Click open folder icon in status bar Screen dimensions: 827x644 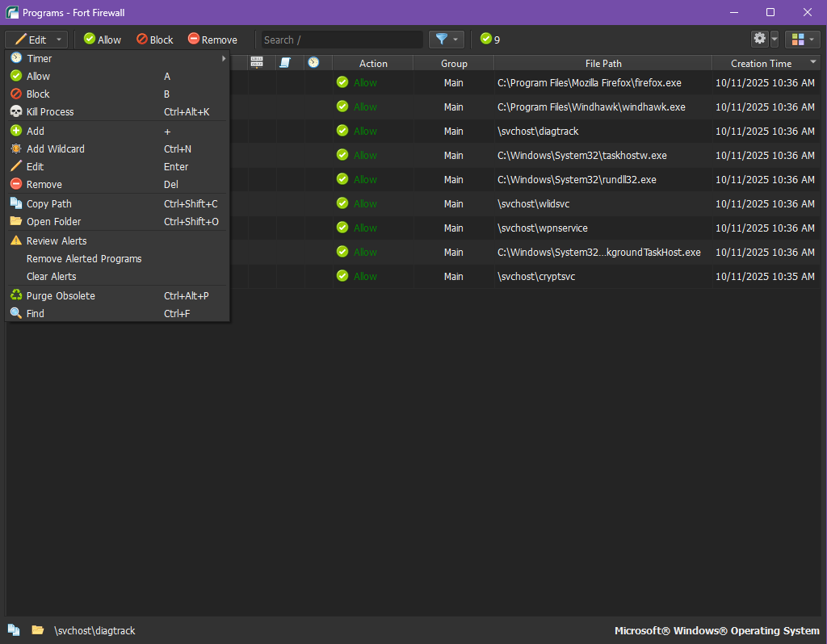(x=37, y=630)
